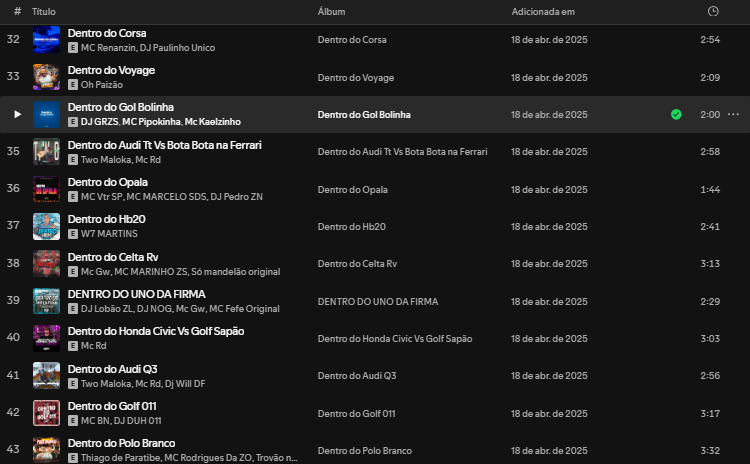The height and width of the screenshot is (464, 750).
Task: Go to artist Oh Paizão
Action: (x=102, y=85)
